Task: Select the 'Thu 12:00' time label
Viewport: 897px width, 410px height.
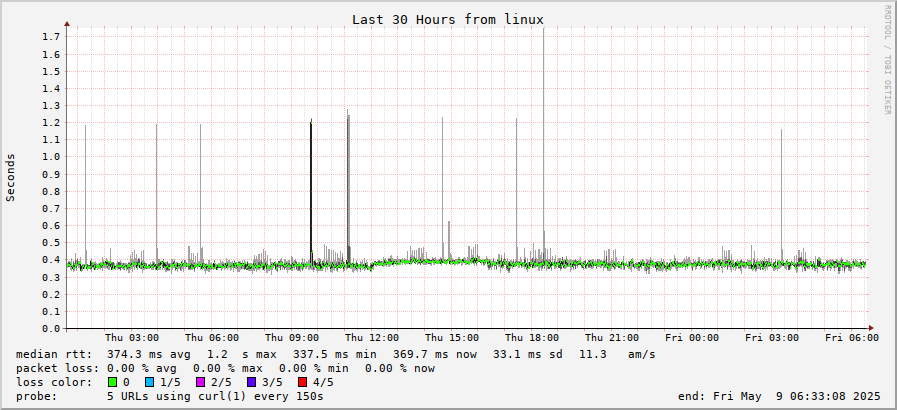Action: tap(372, 338)
